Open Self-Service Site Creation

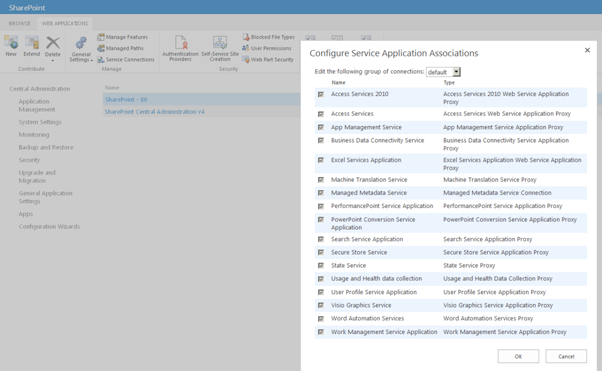[220, 48]
